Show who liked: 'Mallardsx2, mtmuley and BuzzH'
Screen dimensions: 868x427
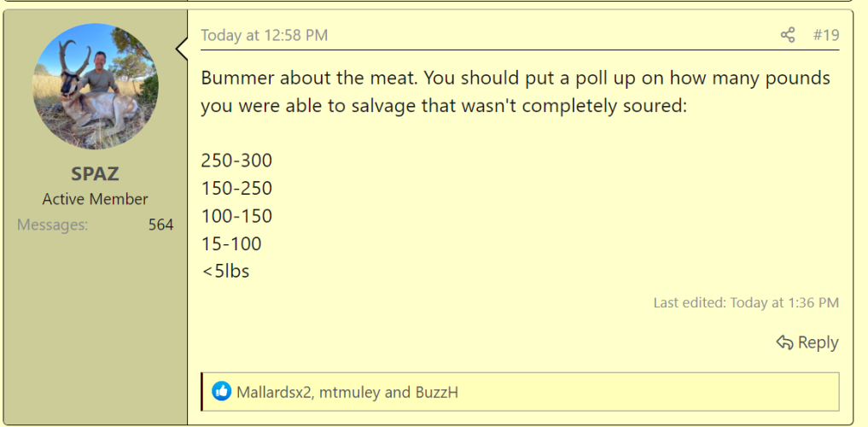[x=347, y=393]
